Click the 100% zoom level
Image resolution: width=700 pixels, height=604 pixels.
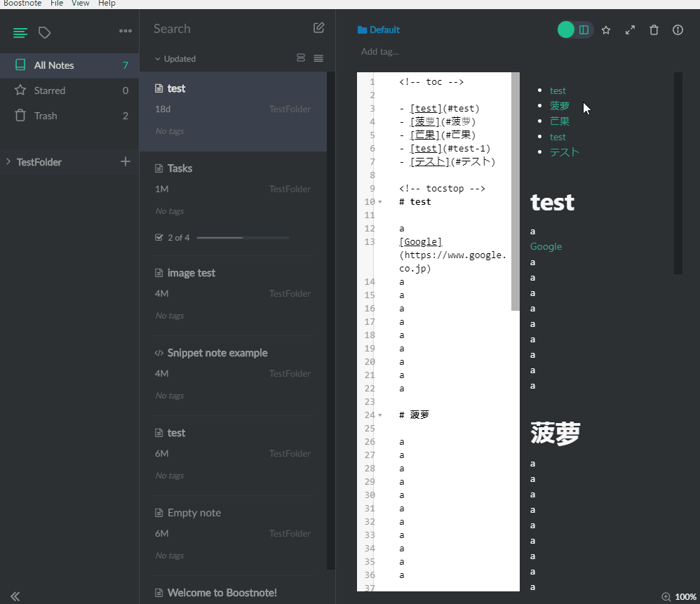pyautogui.click(x=685, y=597)
